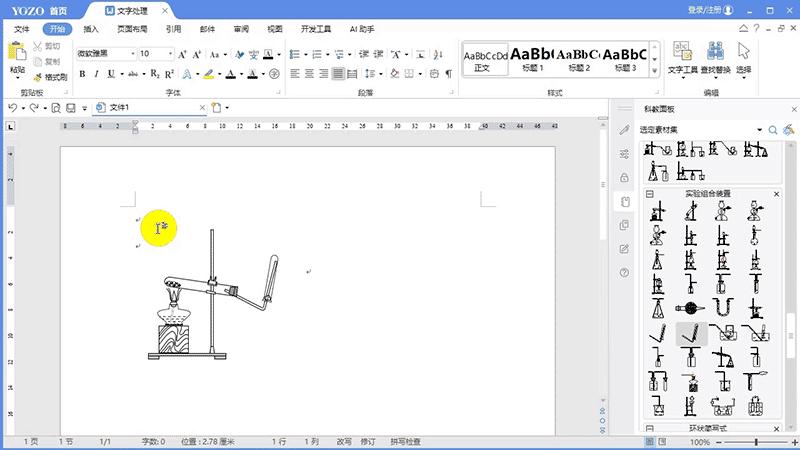This screenshot has width=800, height=450.
Task: Click the search icon in 科教面板
Action: (773, 130)
